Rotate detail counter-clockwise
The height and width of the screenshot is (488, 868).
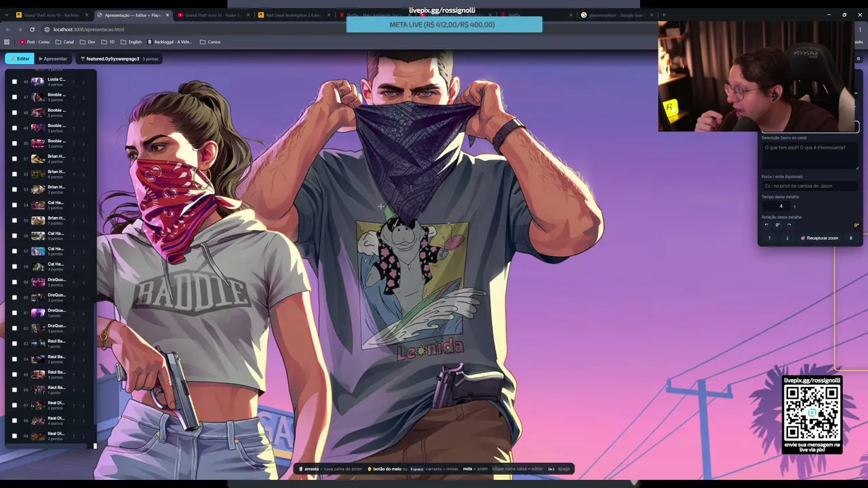(x=766, y=225)
